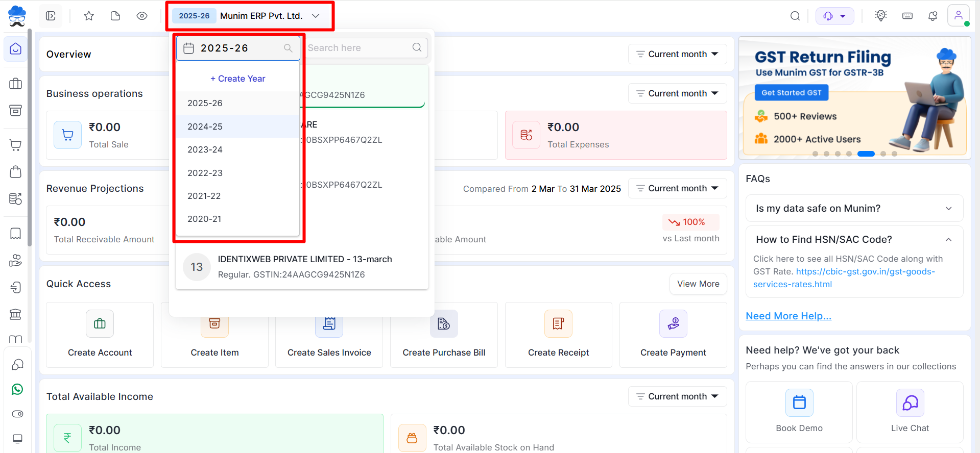Open the global search magnifier icon
The width and height of the screenshot is (980, 453).
(x=795, y=16)
